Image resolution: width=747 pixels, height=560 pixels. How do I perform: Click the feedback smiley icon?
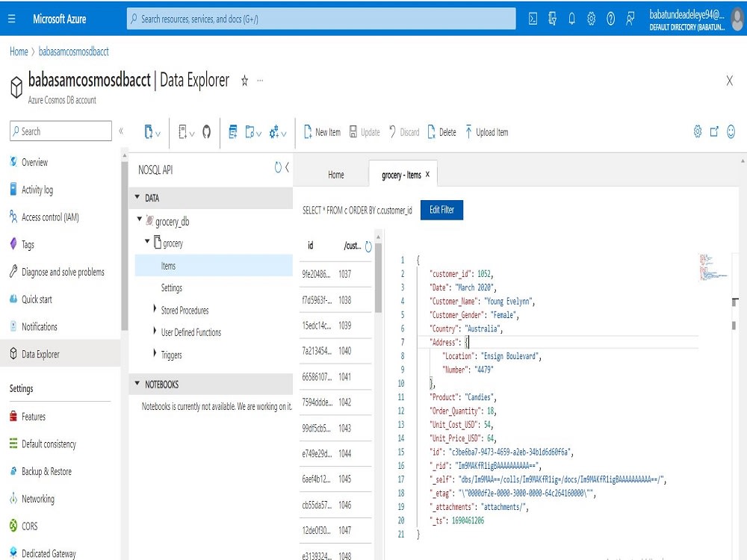(731, 131)
